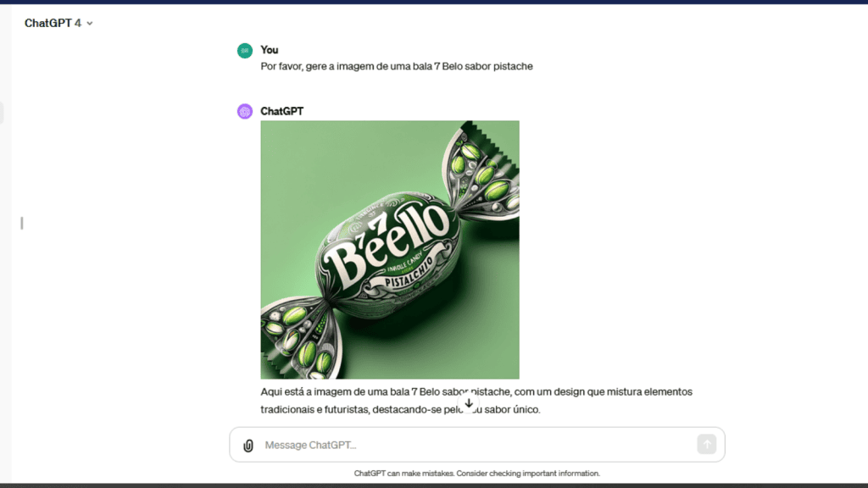Click the lower-left pistachio wrapper end in image

tap(299, 336)
